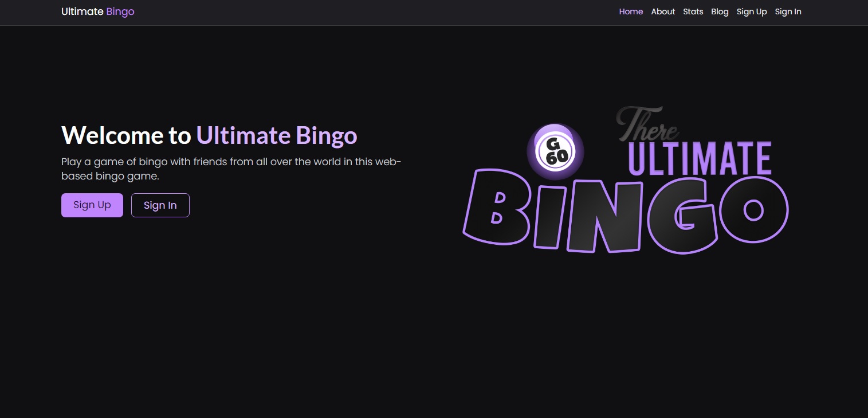
Task: Click the letter N in BINGO logo
Action: click(603, 217)
